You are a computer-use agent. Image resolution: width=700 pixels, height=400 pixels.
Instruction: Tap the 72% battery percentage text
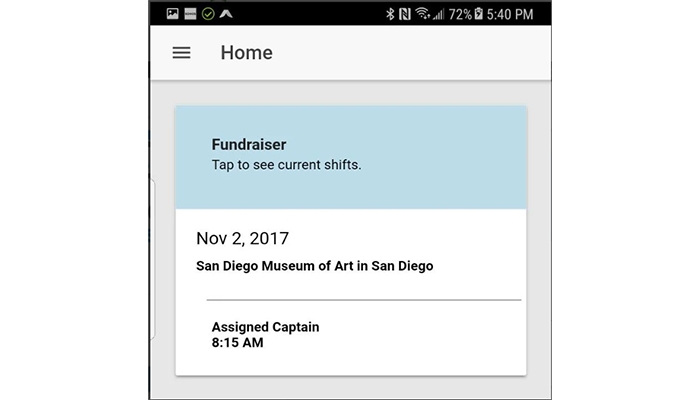[x=459, y=13]
